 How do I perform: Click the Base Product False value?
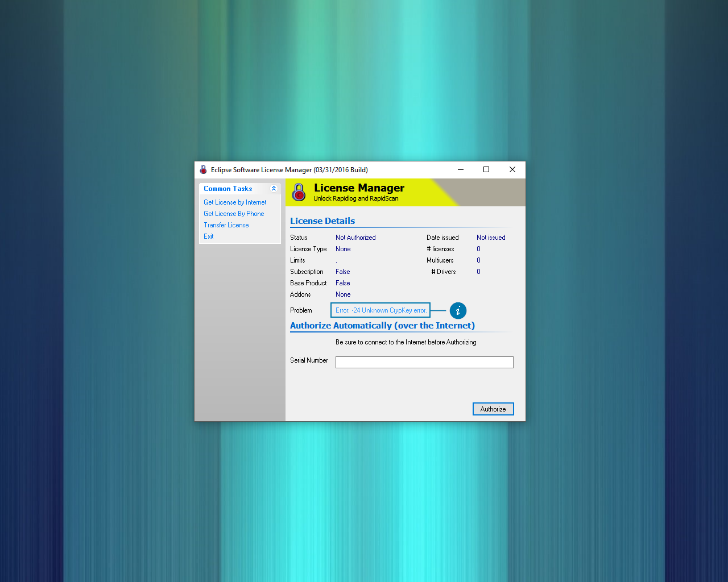click(x=343, y=283)
